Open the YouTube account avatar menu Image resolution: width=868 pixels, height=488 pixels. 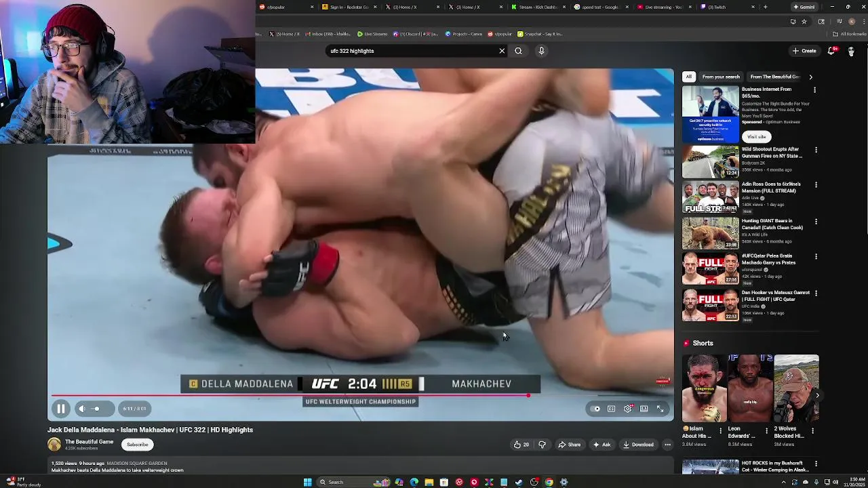click(x=852, y=51)
